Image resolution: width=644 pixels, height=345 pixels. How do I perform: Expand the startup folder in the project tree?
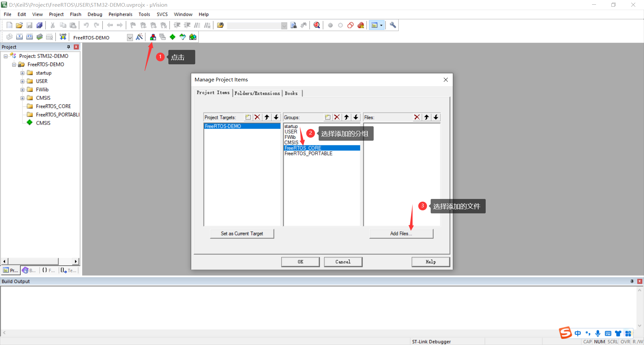click(x=22, y=73)
